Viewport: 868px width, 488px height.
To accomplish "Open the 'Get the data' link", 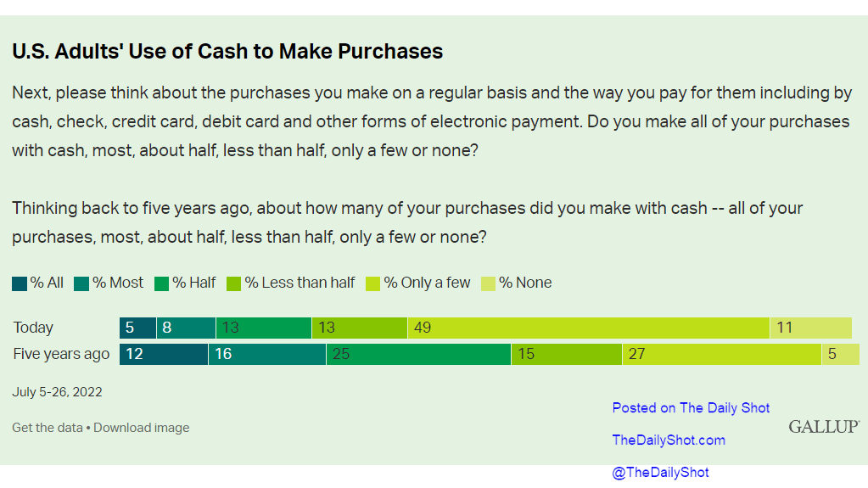I will [47, 428].
